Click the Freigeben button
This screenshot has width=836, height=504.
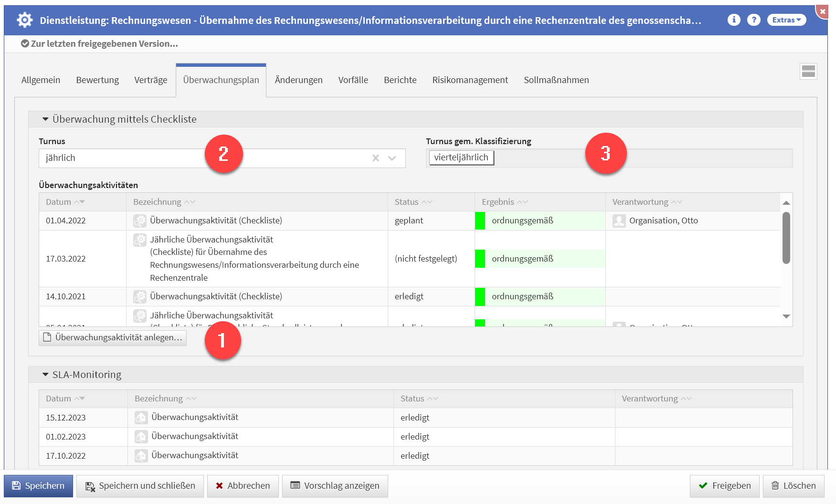(x=724, y=486)
